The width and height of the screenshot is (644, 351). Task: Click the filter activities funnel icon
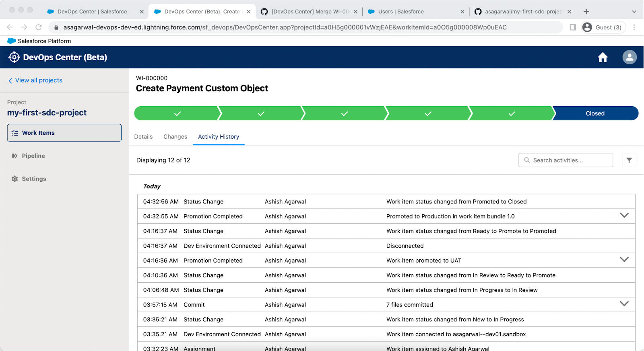(629, 160)
